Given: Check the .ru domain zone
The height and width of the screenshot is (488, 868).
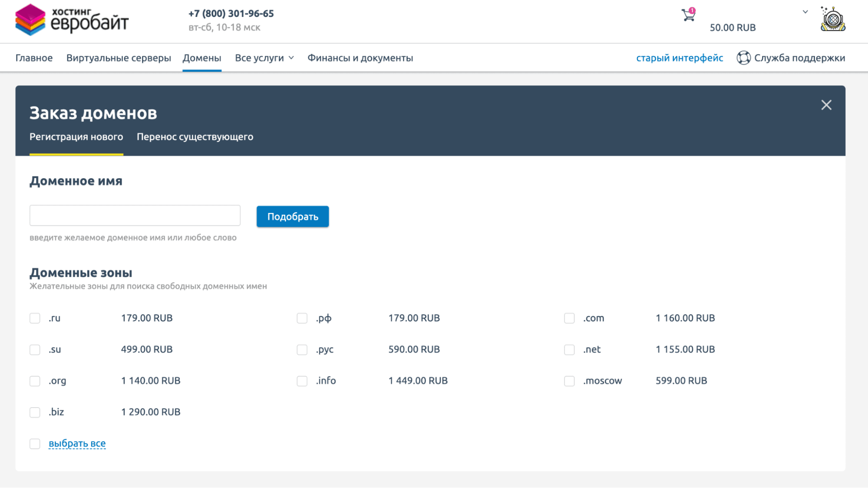Looking at the screenshot, I should [35, 318].
